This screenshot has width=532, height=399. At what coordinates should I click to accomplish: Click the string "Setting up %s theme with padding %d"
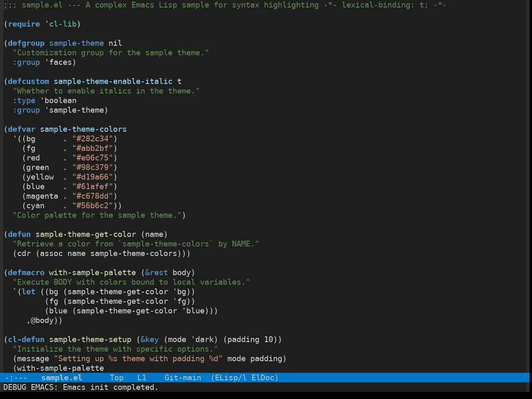(x=138, y=358)
